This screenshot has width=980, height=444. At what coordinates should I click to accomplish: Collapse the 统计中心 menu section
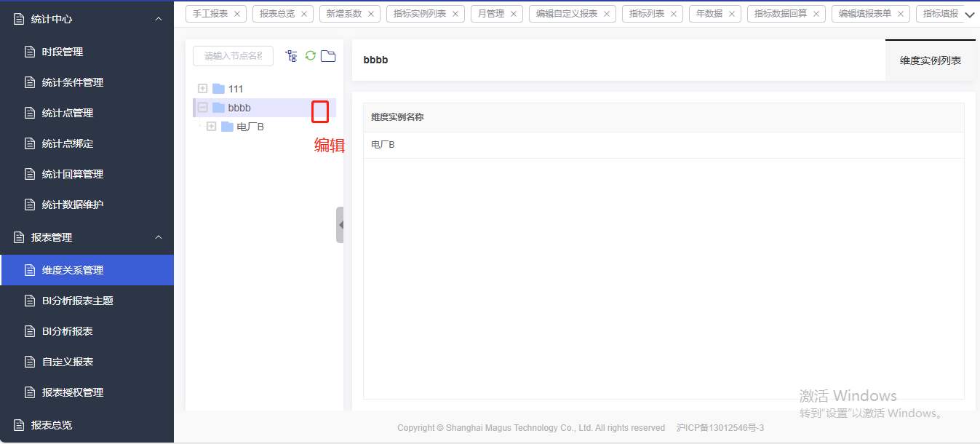[159, 19]
